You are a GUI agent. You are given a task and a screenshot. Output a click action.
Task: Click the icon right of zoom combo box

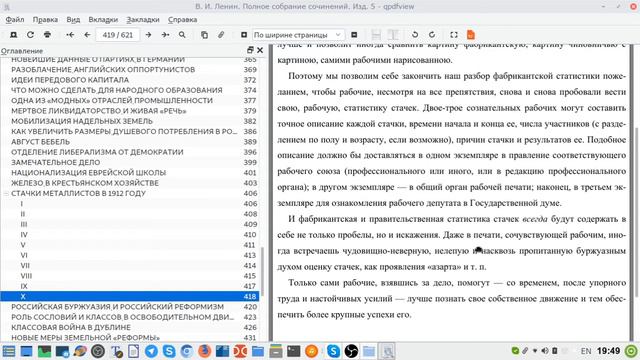point(354,35)
